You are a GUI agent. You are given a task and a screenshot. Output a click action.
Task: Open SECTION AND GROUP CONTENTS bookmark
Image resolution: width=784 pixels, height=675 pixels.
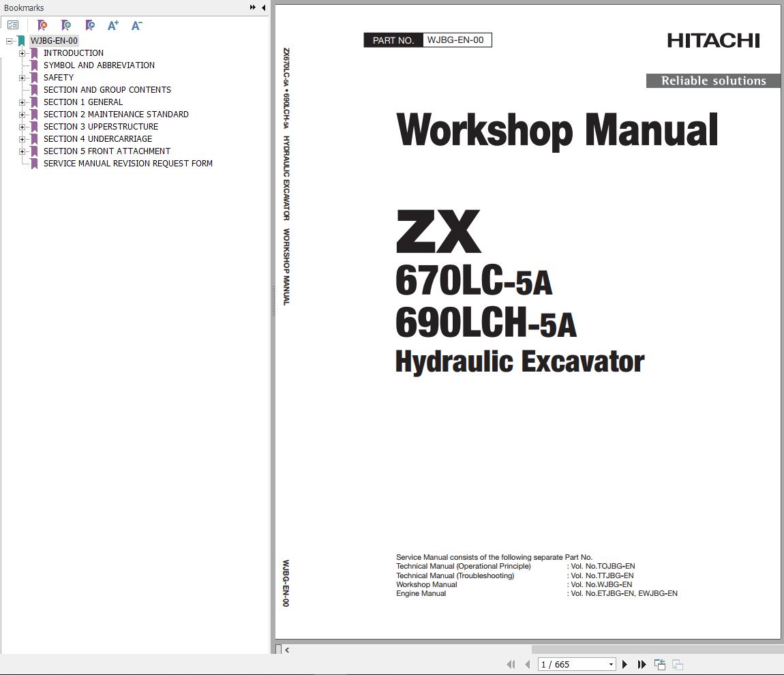pyautogui.click(x=107, y=89)
